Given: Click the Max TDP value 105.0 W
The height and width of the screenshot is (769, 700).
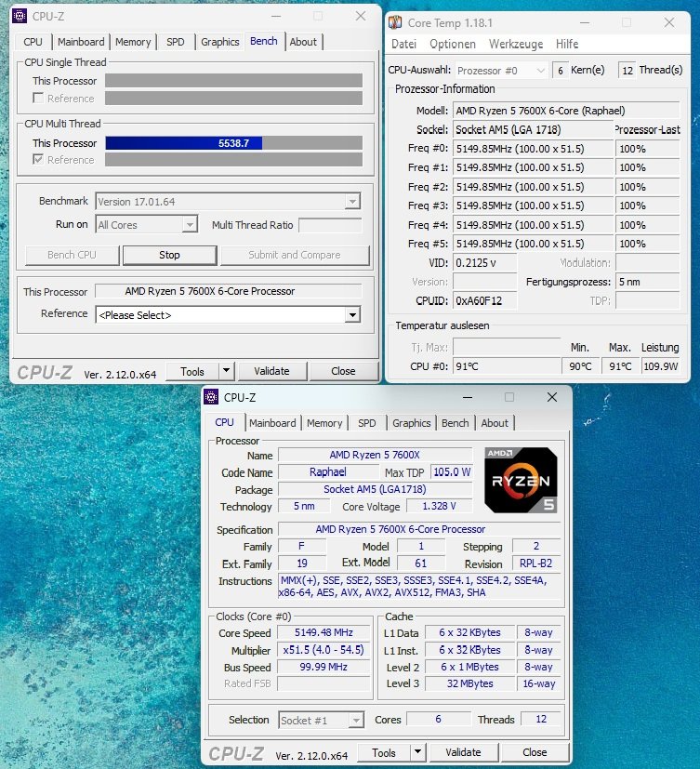Looking at the screenshot, I should [452, 471].
